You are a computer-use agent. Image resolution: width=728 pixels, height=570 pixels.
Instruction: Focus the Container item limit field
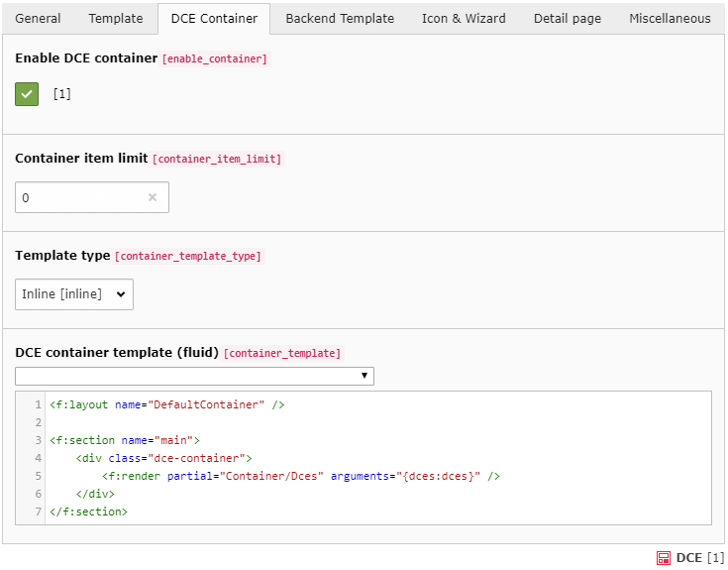pos(81,197)
